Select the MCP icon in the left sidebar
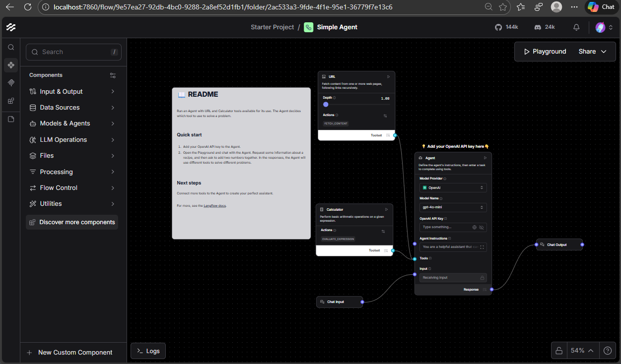The width and height of the screenshot is (621, 364). 11,83
